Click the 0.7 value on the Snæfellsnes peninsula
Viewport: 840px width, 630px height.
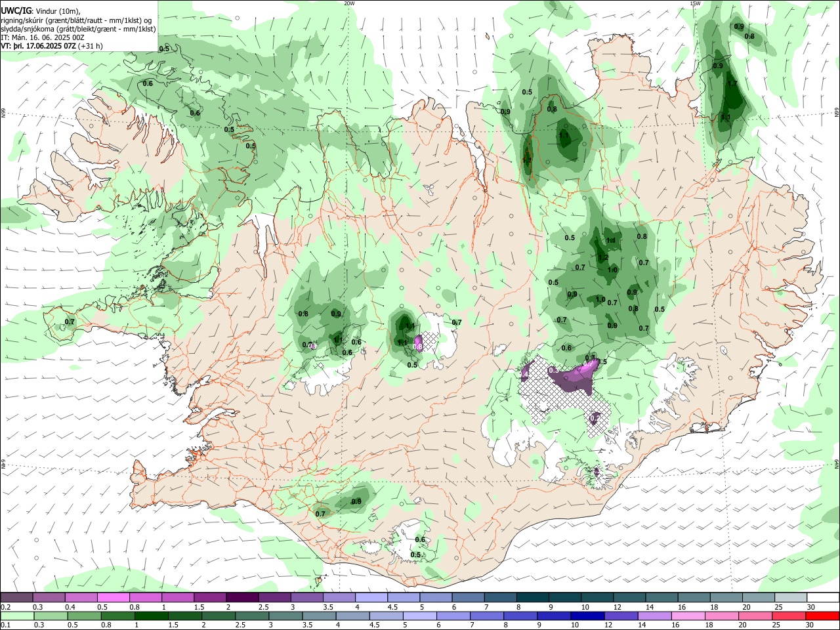pos(70,322)
